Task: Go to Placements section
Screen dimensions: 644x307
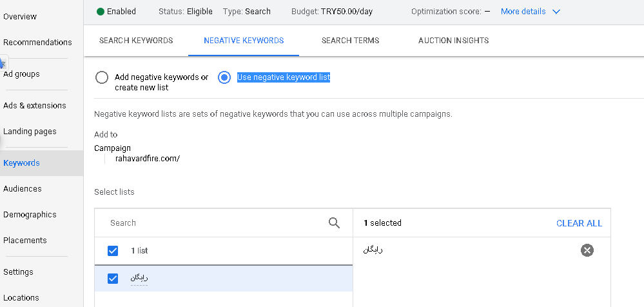Action: (x=25, y=240)
